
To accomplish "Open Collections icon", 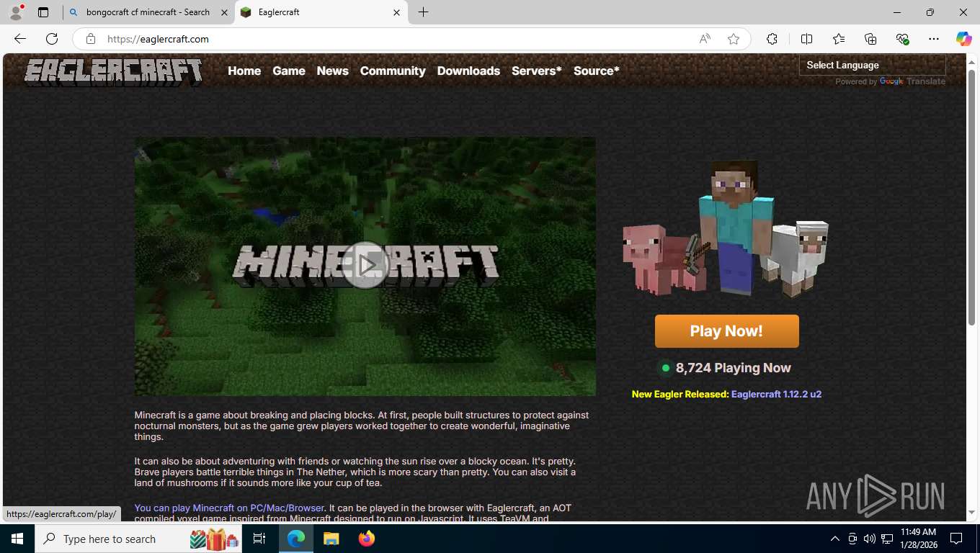I will pos(870,39).
